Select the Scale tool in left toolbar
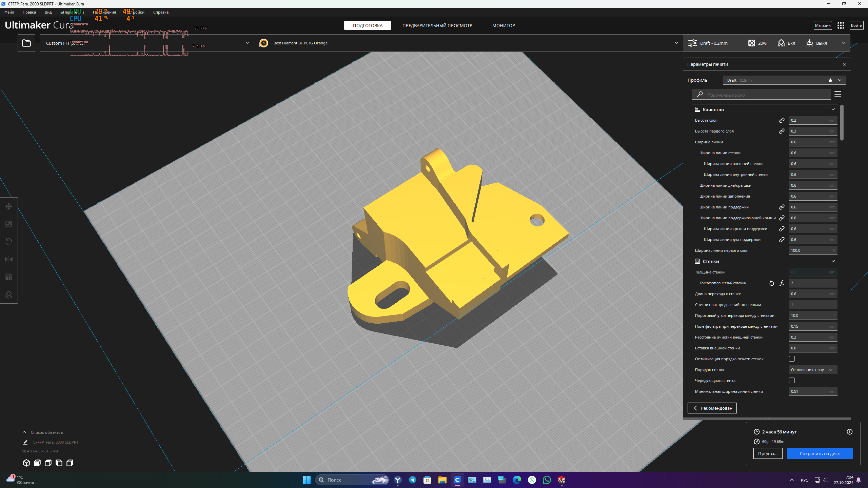This screenshot has height=488, width=868. point(9,224)
